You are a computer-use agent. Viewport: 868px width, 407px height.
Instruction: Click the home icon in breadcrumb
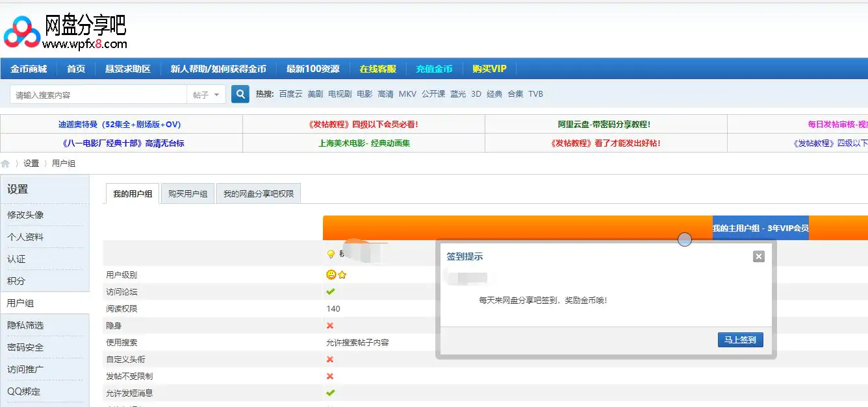6,164
